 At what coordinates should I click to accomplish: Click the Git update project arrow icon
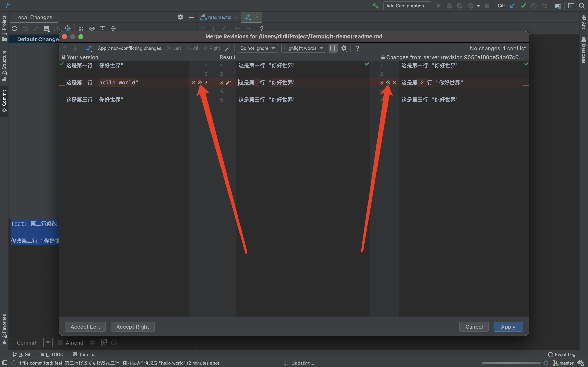click(512, 6)
